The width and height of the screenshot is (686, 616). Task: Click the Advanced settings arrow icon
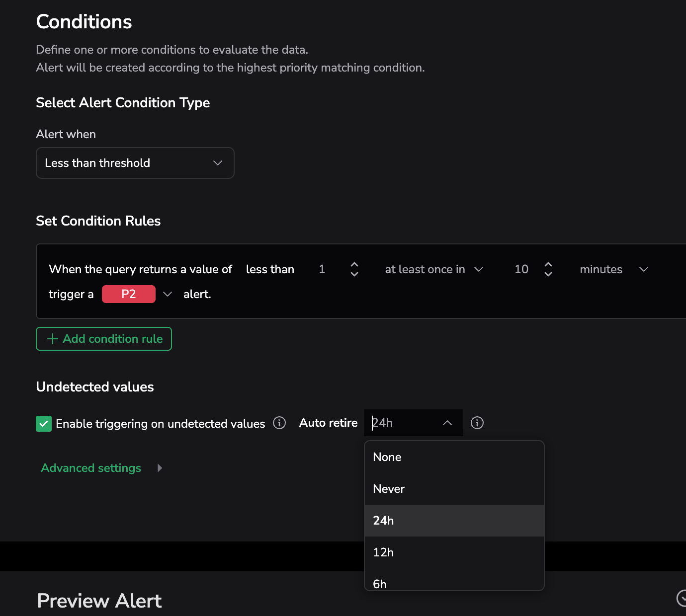[160, 468]
